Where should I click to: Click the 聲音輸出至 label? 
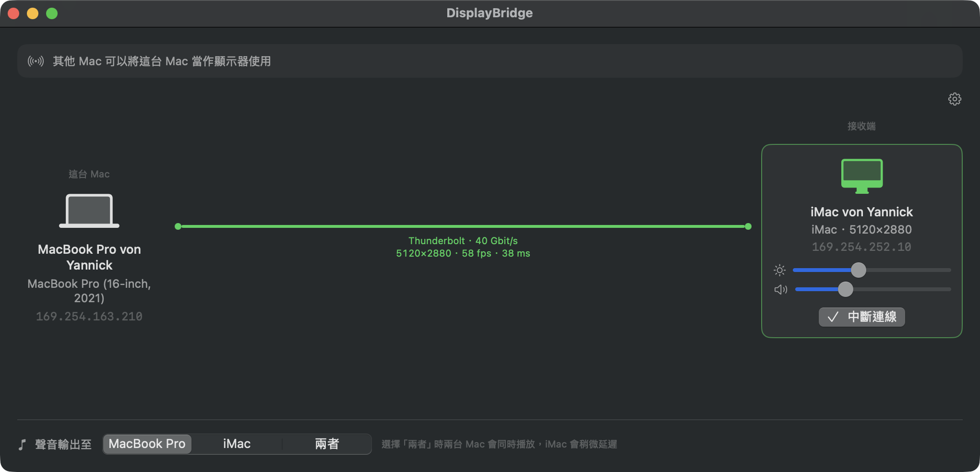63,445
